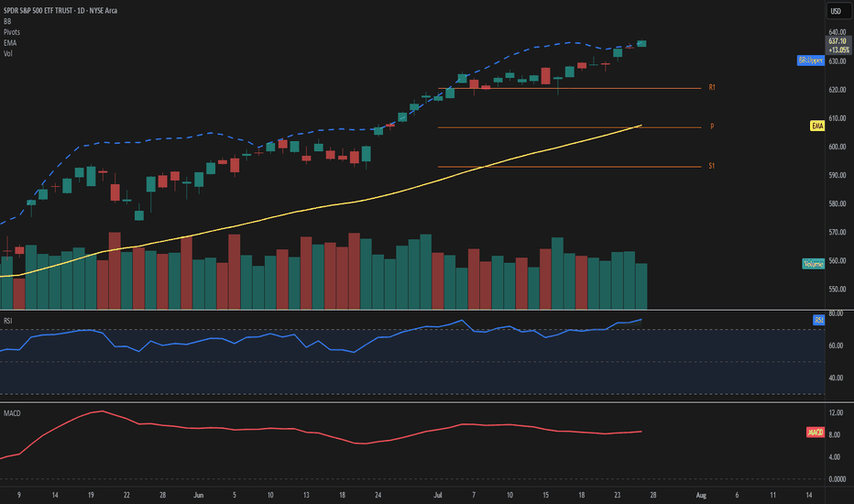Click 0.000 on the MACD axis
854x504 pixels.
[838, 479]
